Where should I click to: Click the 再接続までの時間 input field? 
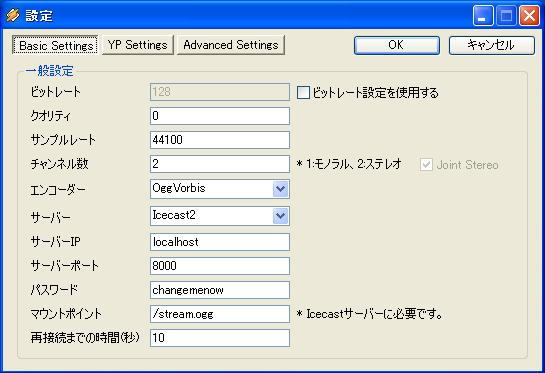220,338
